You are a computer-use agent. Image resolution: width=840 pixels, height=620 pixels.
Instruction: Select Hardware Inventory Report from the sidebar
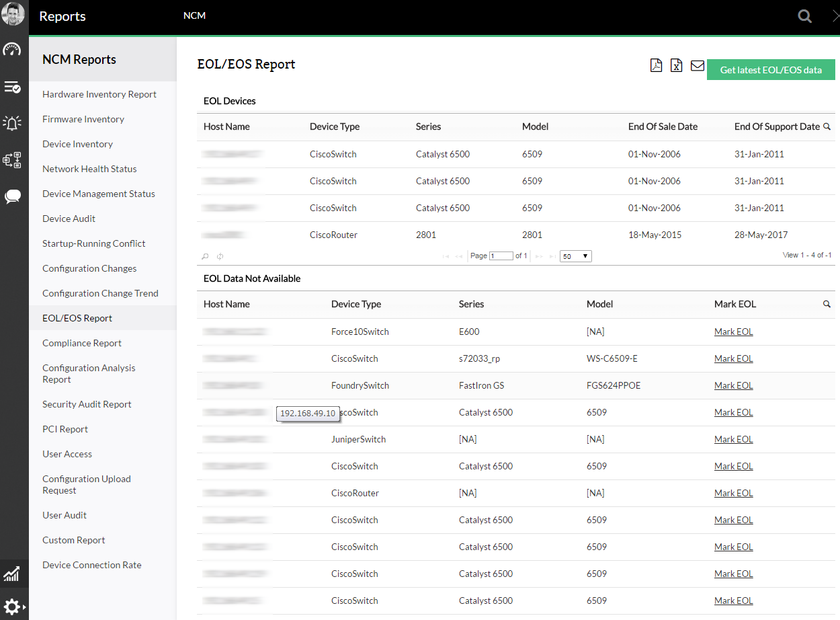tap(99, 94)
